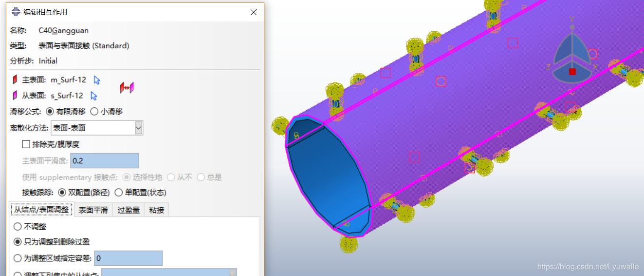
Task: Switch to 表面平滑 tab
Action: pos(93,210)
